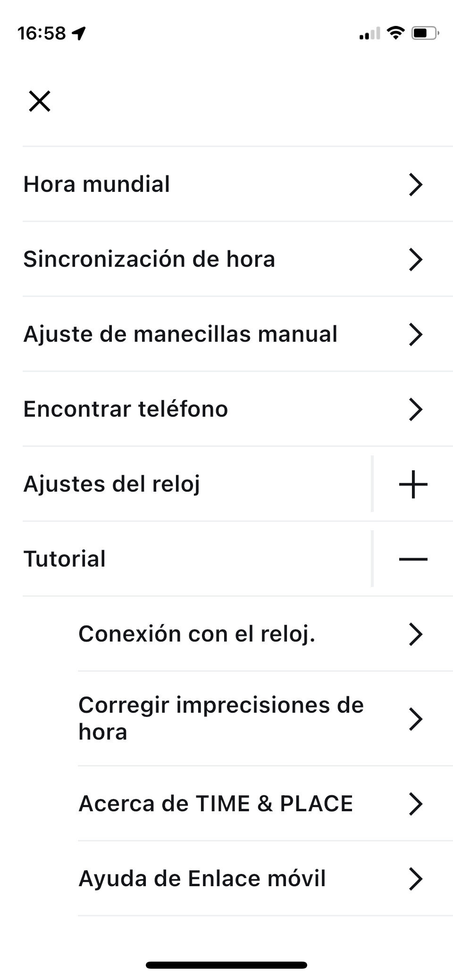Open Corregir imprecisiones de hora tutorial
Screen dimensions: 453x980
221,718
